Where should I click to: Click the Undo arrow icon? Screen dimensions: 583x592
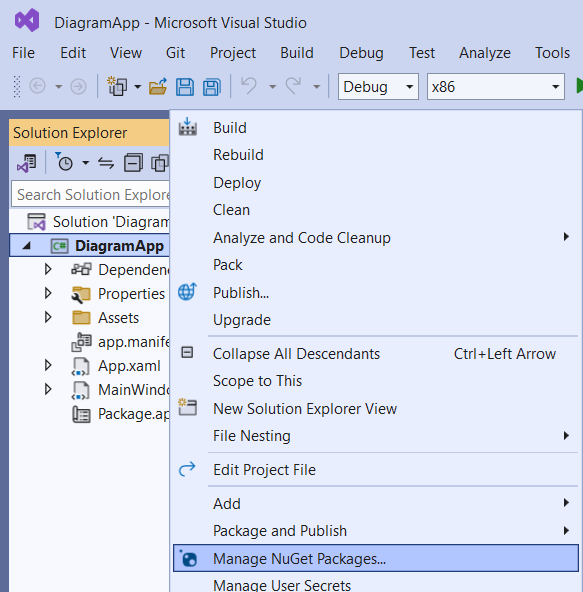(249, 86)
